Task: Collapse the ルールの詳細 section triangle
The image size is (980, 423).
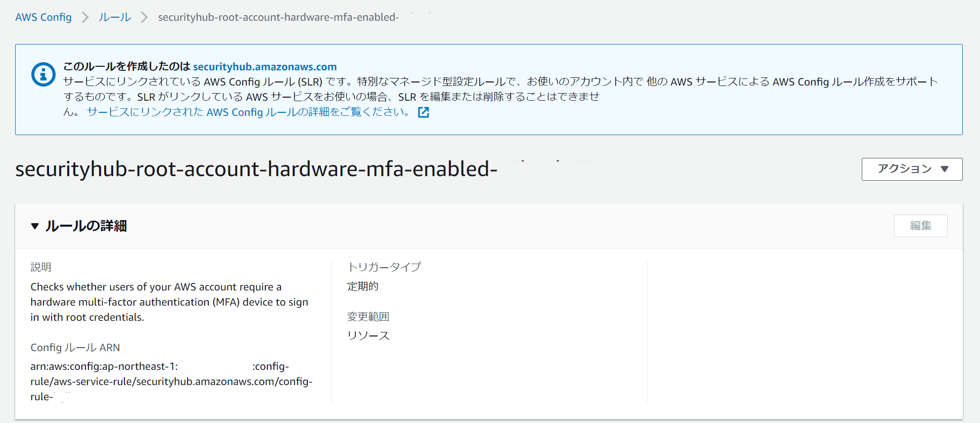Action: [35, 226]
